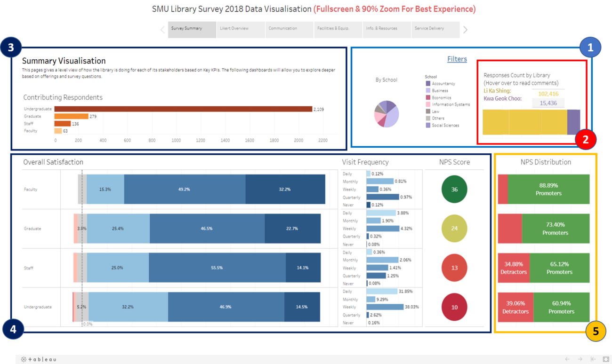
Task: Select the 73.40% Promoters segment
Action: pyautogui.click(x=556, y=229)
